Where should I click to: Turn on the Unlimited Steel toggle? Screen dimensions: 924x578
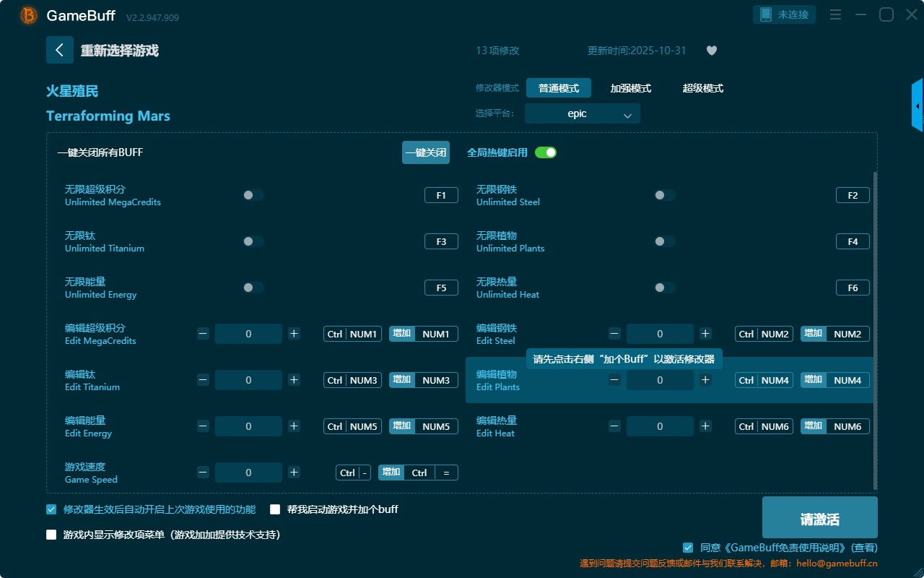664,195
